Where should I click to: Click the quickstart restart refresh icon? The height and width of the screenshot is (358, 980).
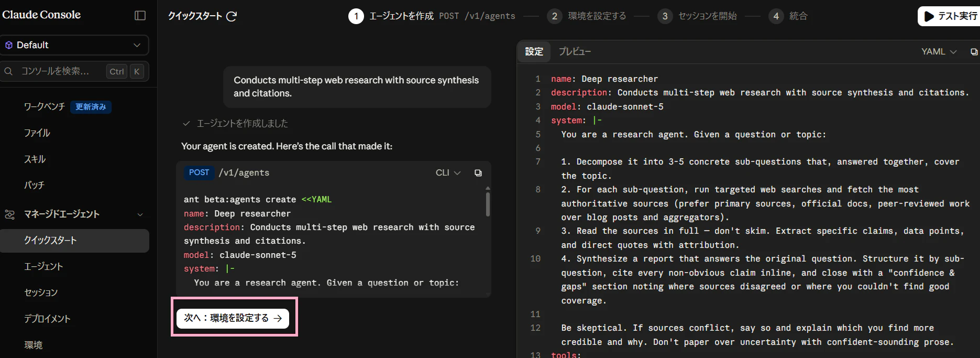click(x=232, y=16)
